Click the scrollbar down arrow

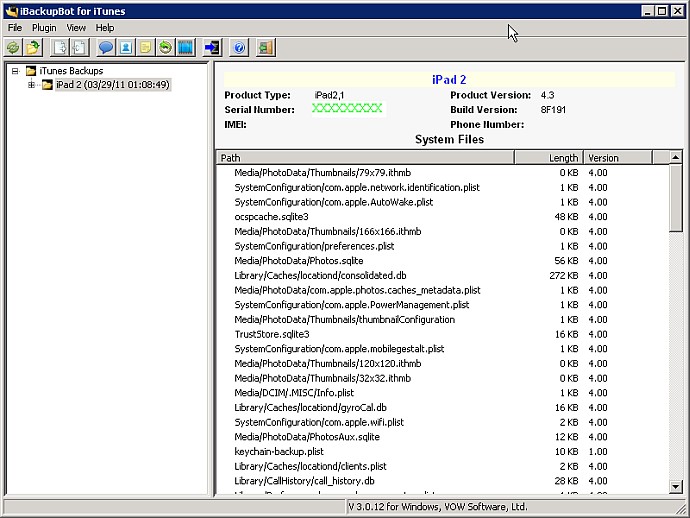[x=675, y=486]
